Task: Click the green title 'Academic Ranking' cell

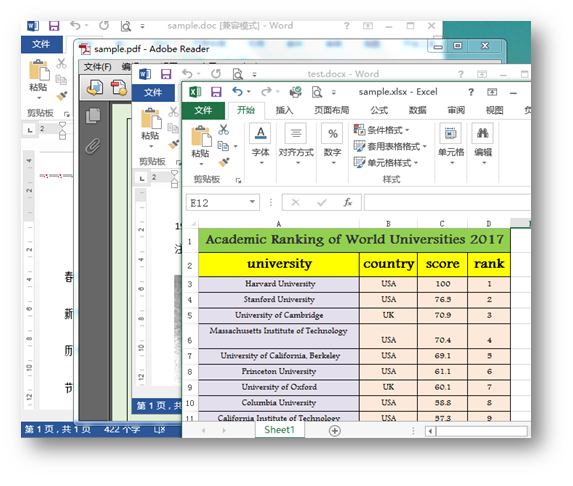Action: pyautogui.click(x=354, y=240)
